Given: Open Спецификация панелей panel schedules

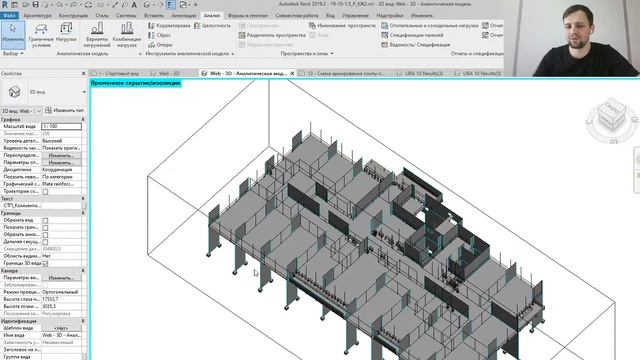Looking at the screenshot, I should [412, 35].
